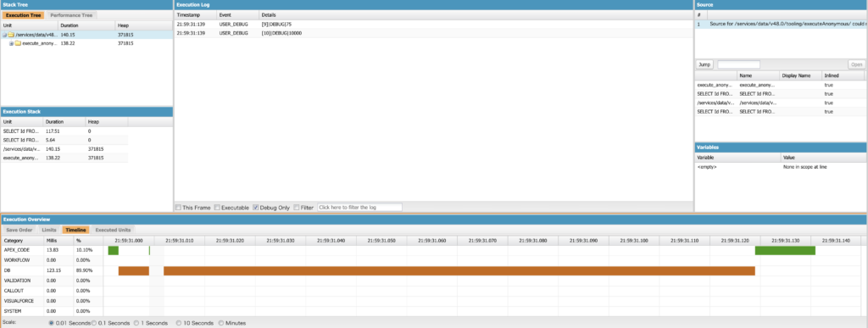Open the Save Order tab
The image size is (868, 328).
click(19, 230)
